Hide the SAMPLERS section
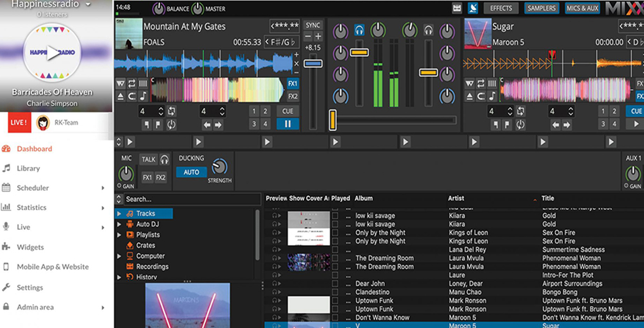This screenshot has height=328, width=644. 541,8
